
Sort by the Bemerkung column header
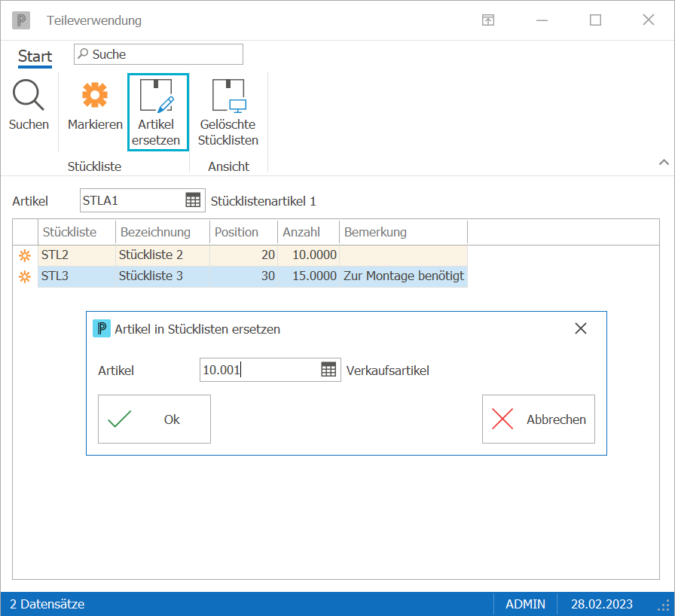click(403, 232)
